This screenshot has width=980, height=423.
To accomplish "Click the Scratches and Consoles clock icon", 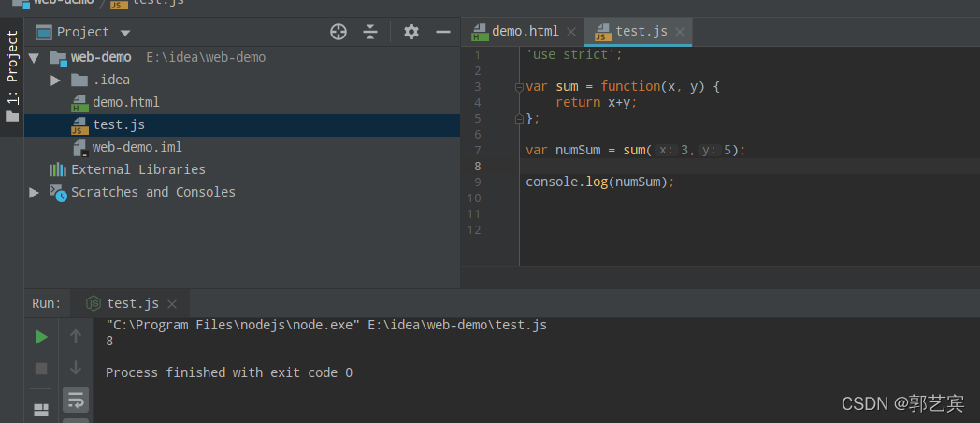I will tap(58, 193).
